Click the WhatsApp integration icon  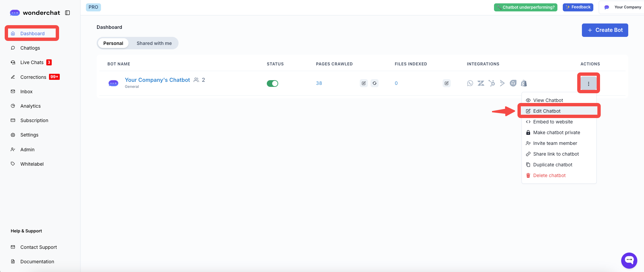[470, 83]
